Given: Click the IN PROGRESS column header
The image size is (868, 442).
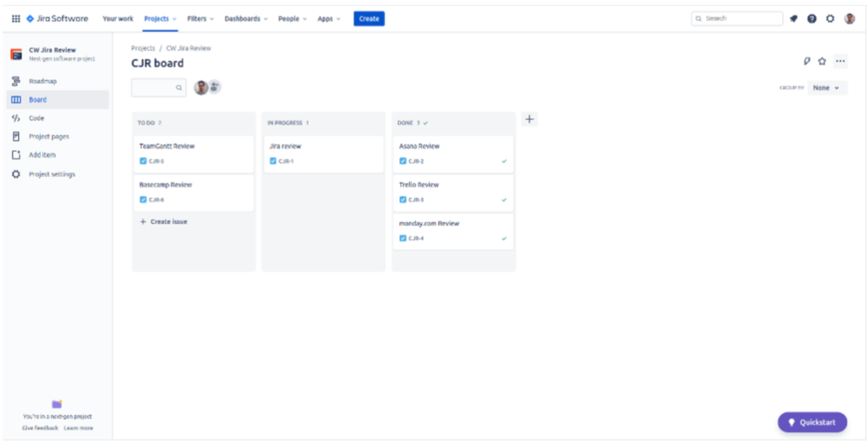Looking at the screenshot, I should pos(288,123).
